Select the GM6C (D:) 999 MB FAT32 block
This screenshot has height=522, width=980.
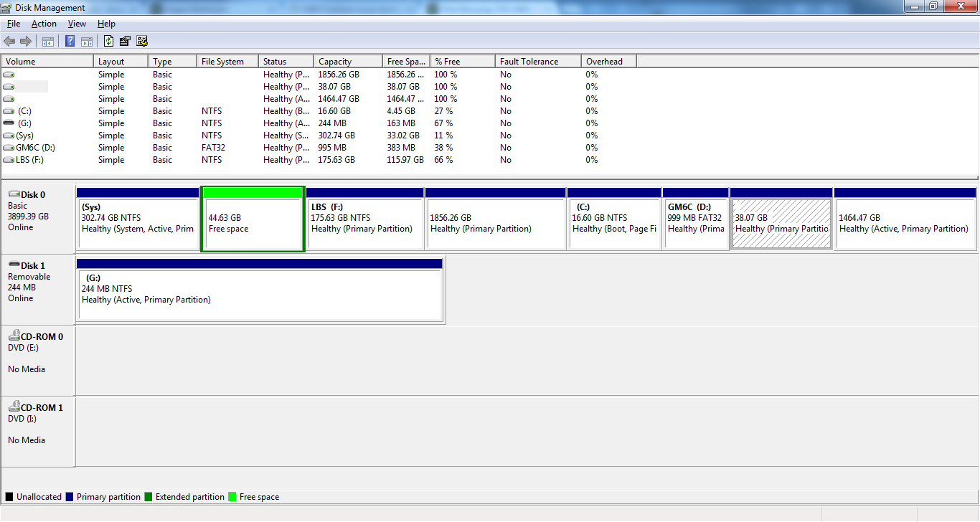(x=696, y=219)
